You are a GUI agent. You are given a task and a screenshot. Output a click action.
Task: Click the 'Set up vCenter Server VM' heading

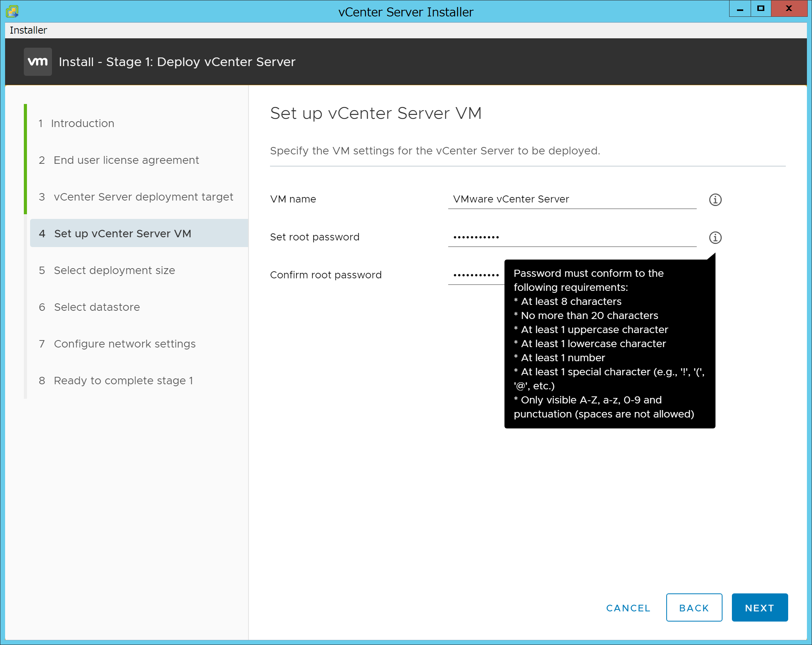[x=376, y=113]
